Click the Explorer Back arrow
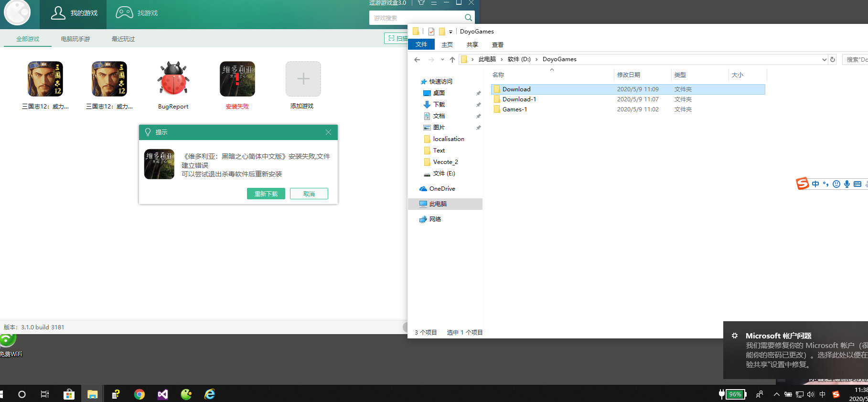This screenshot has width=868, height=402. tap(417, 60)
